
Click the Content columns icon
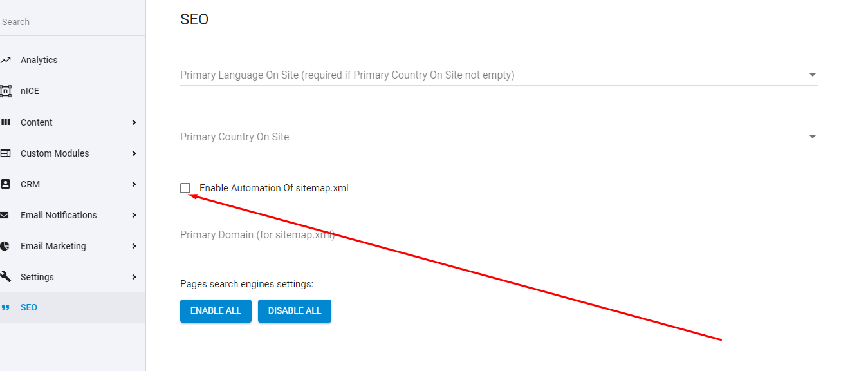[x=5, y=122]
